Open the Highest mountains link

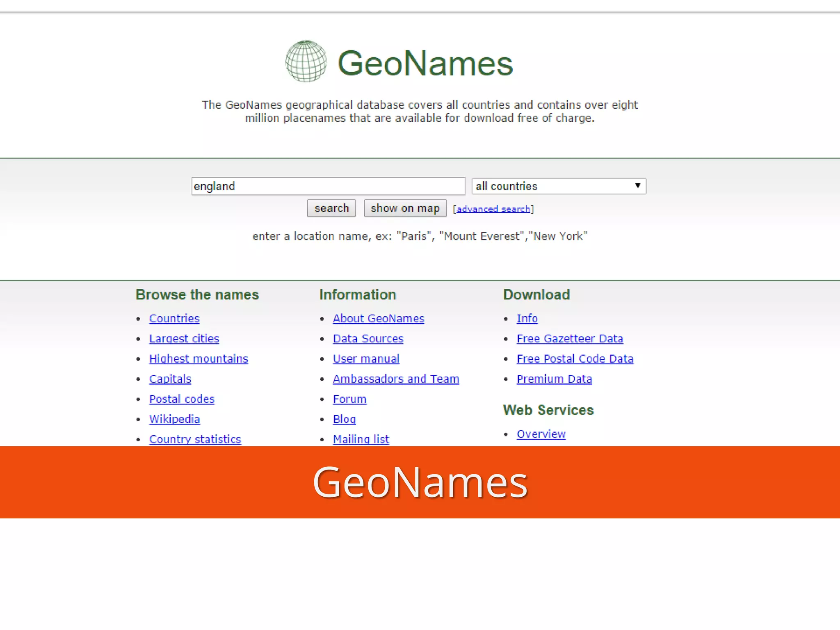coord(199,359)
